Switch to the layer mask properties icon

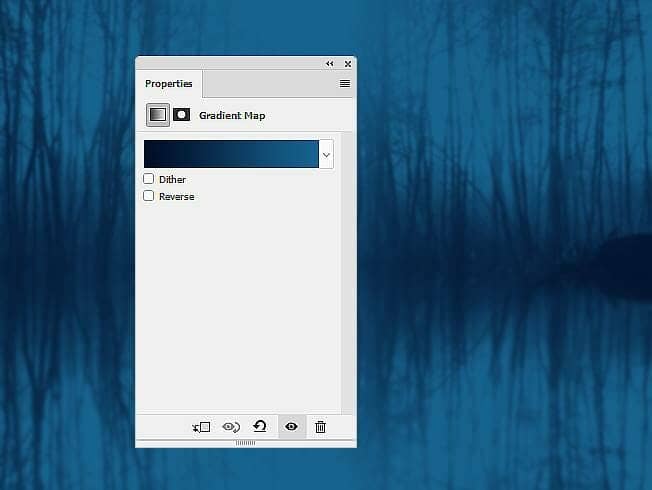tap(181, 114)
